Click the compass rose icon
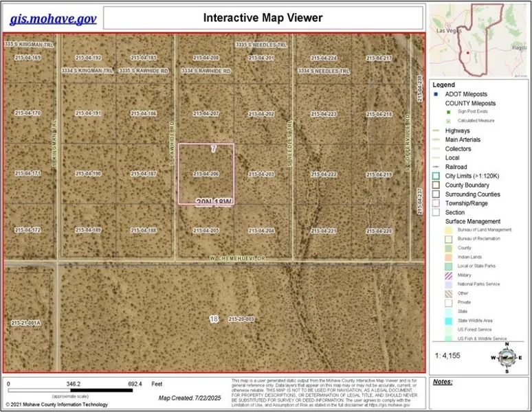Screen dimensions: 532x412 coord(507,356)
